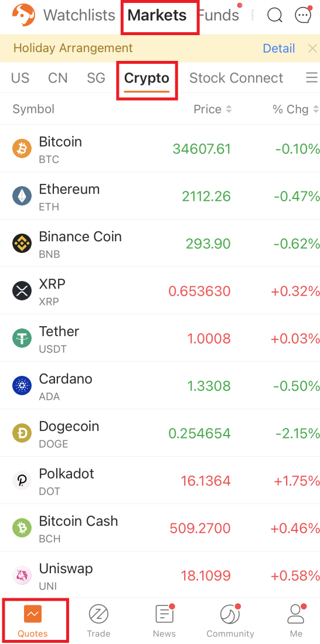This screenshot has width=320, height=644.
Task: Dismiss the Holiday Arrangement banner
Action: pyautogui.click(x=312, y=49)
